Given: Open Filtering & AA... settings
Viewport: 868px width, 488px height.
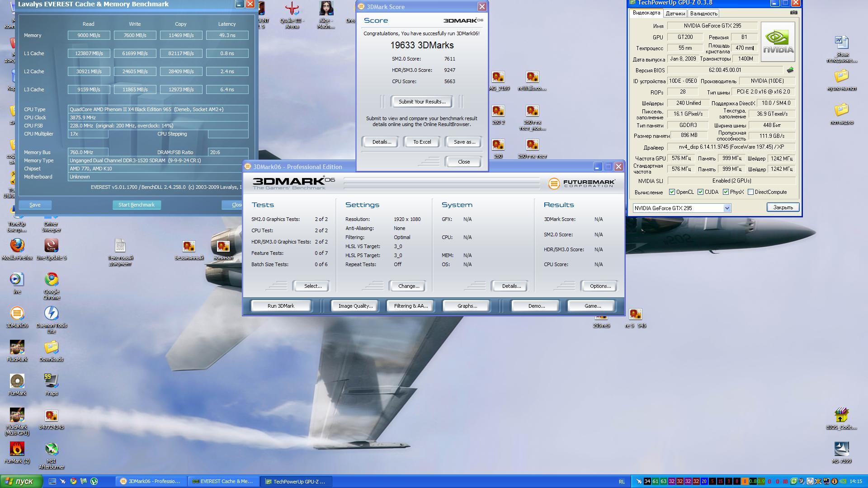Looking at the screenshot, I should click(x=410, y=306).
